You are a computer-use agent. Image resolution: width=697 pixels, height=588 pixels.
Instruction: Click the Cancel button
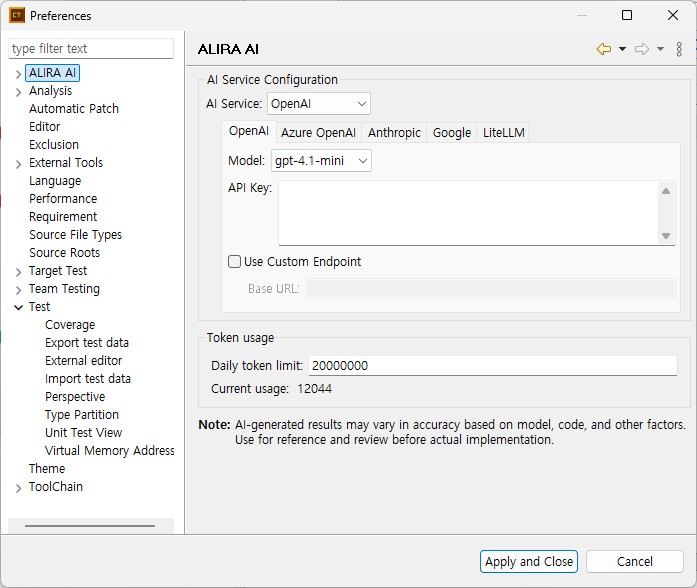click(x=634, y=561)
